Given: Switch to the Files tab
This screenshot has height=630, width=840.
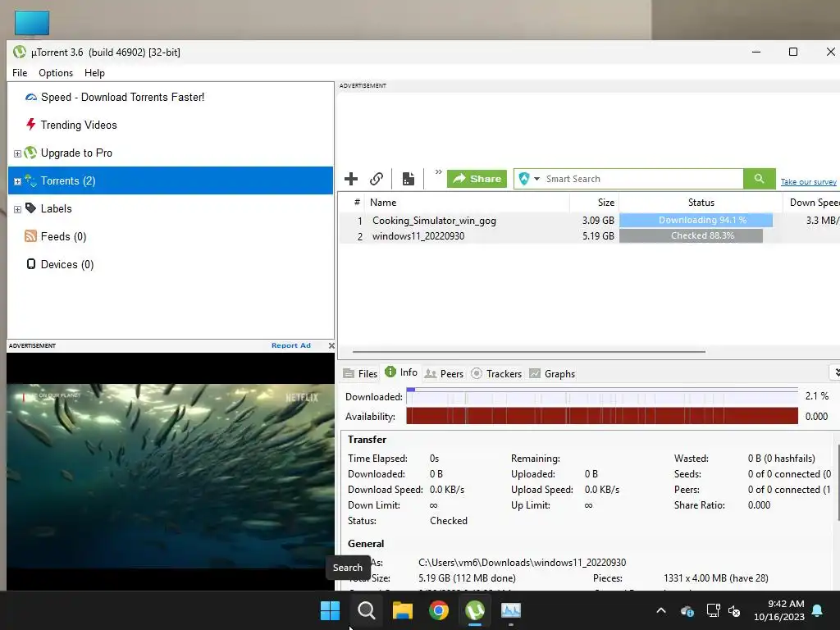Looking at the screenshot, I should [x=361, y=374].
